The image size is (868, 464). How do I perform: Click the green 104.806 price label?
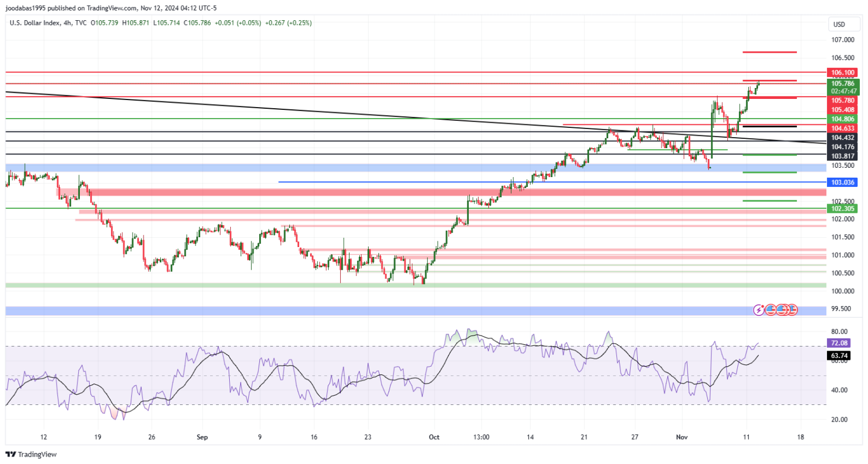coord(843,119)
